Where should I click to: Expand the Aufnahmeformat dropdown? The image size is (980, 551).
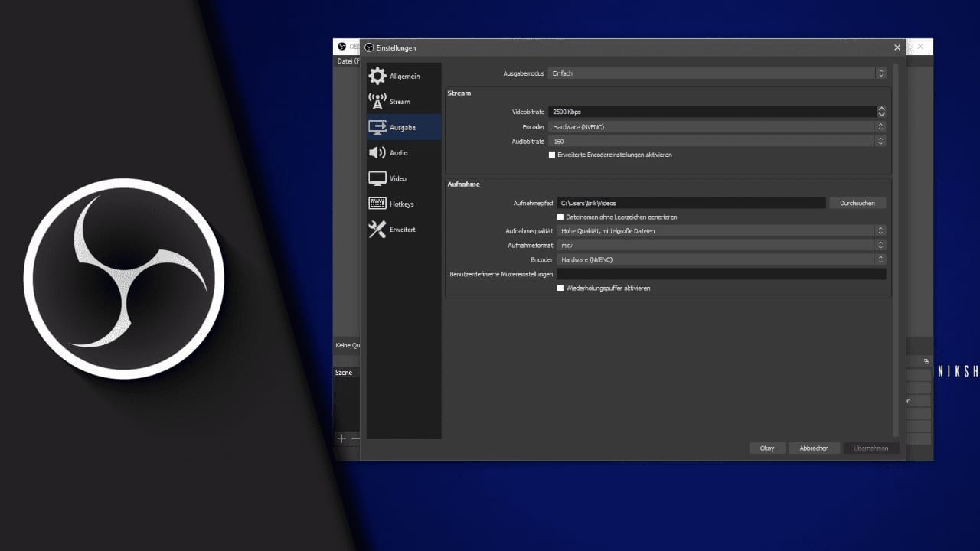point(721,245)
